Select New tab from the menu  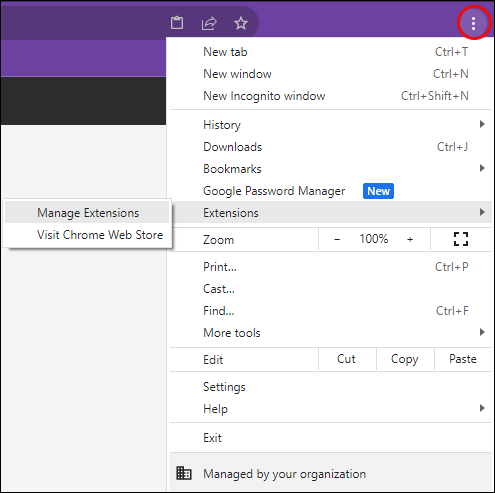point(330,52)
